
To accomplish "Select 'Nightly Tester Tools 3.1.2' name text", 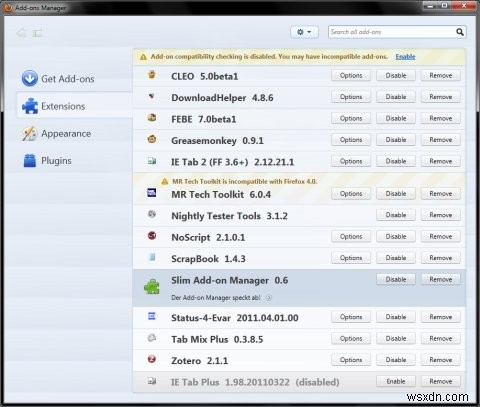I will [229, 216].
